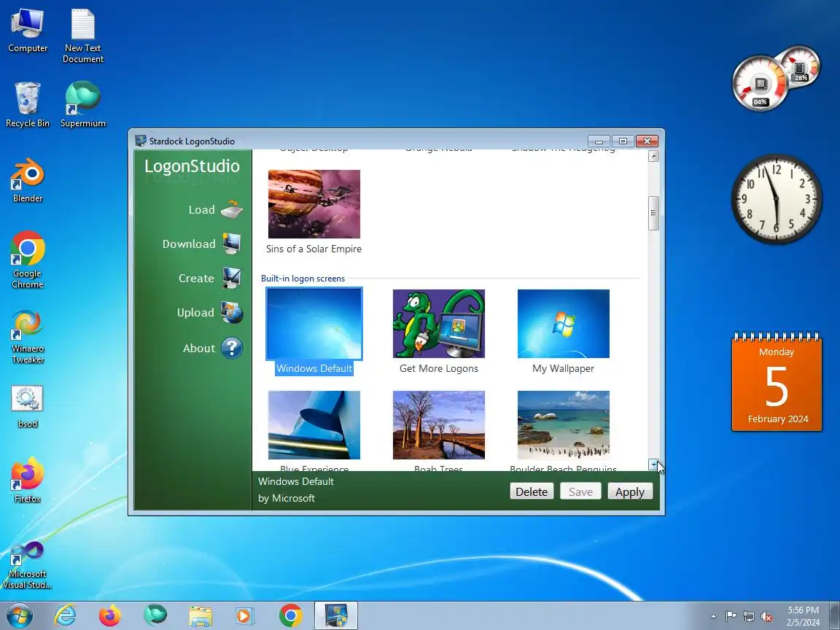Click the Blender desktop shortcut

coord(28,181)
